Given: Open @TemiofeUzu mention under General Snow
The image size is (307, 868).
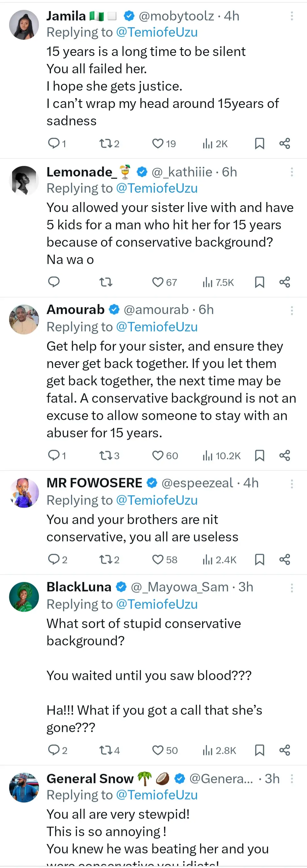Looking at the screenshot, I should coord(157,795).
